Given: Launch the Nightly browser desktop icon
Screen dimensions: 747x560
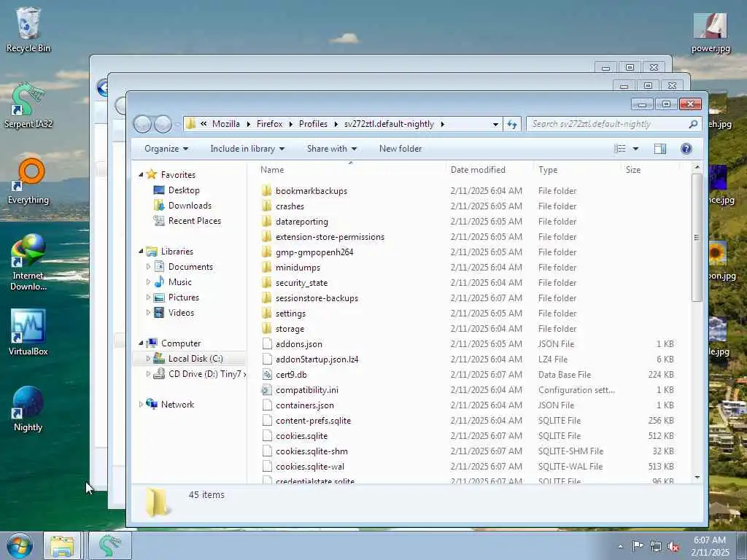Looking at the screenshot, I should (28, 410).
